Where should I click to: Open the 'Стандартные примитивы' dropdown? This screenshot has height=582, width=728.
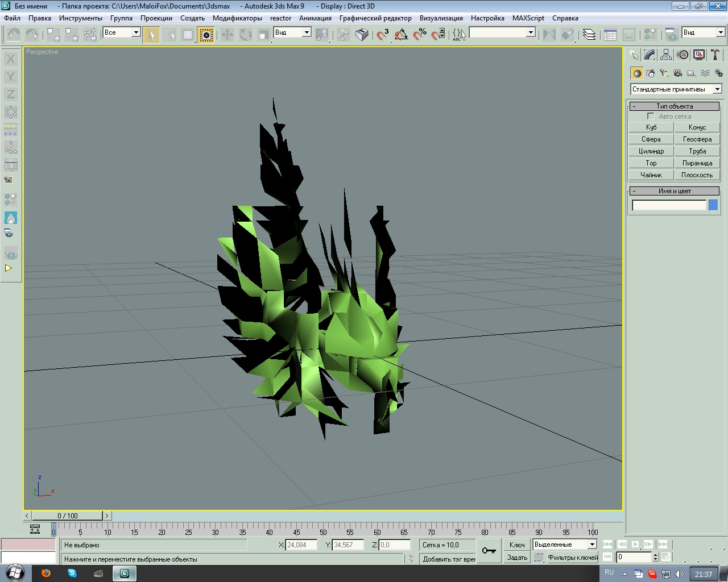point(676,89)
